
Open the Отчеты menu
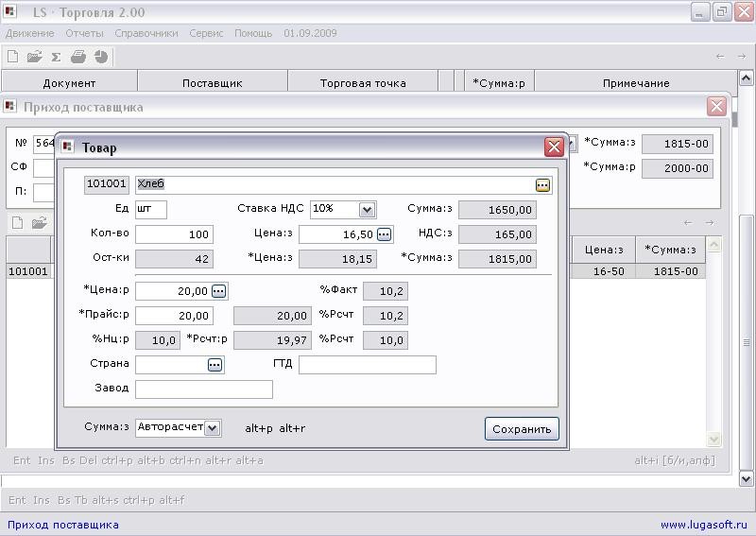(x=84, y=33)
